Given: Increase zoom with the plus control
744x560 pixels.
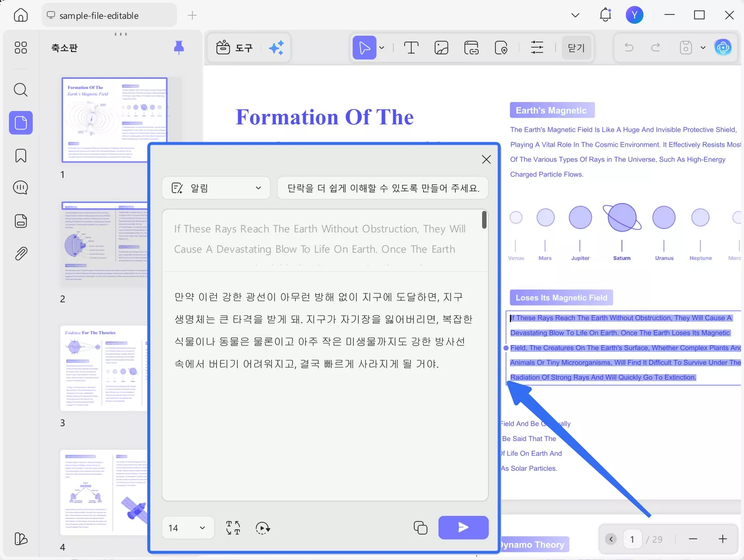Looking at the screenshot, I should click(722, 539).
